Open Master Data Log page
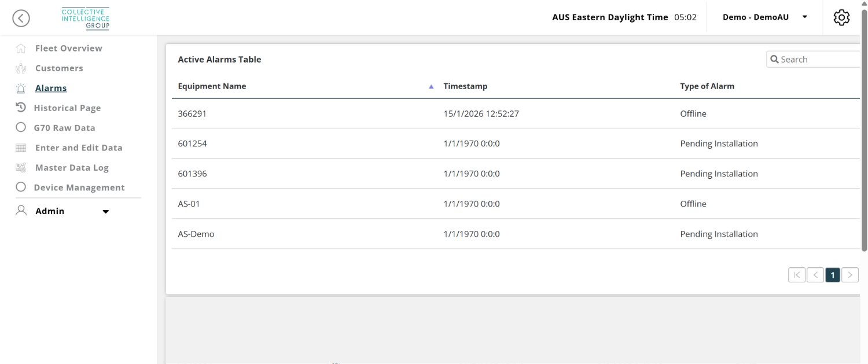The image size is (868, 364). 72,168
